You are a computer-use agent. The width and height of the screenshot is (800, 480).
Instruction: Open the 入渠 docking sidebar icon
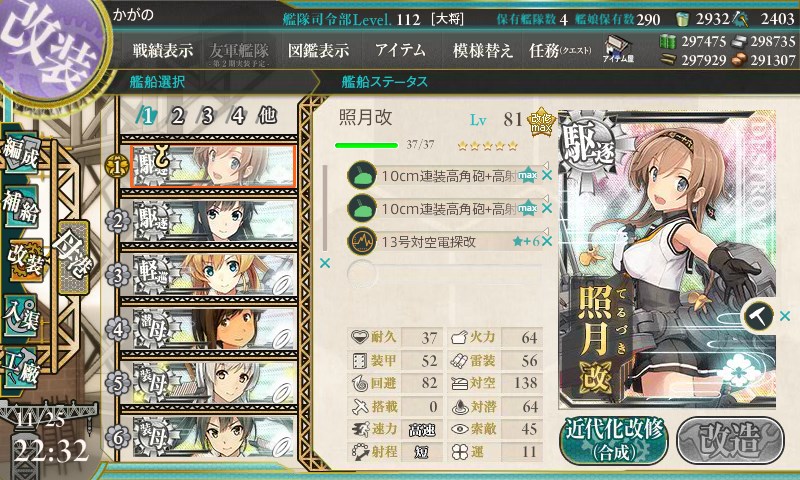tap(21, 316)
